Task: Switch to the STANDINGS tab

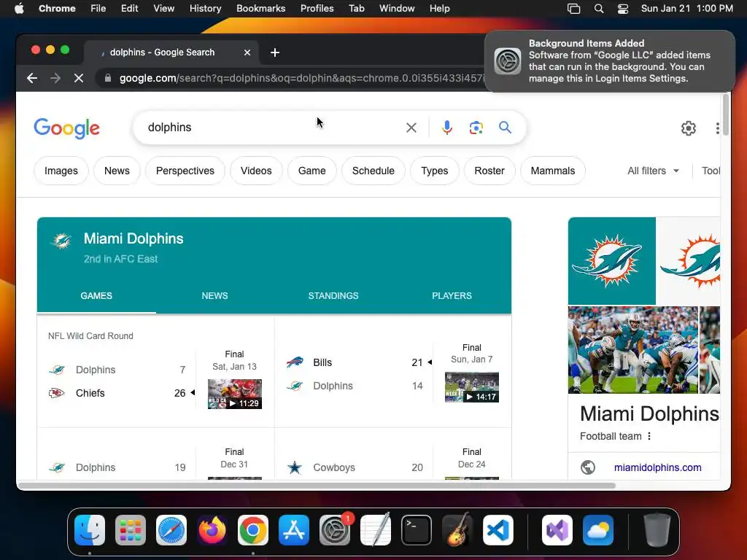Action: [x=333, y=296]
